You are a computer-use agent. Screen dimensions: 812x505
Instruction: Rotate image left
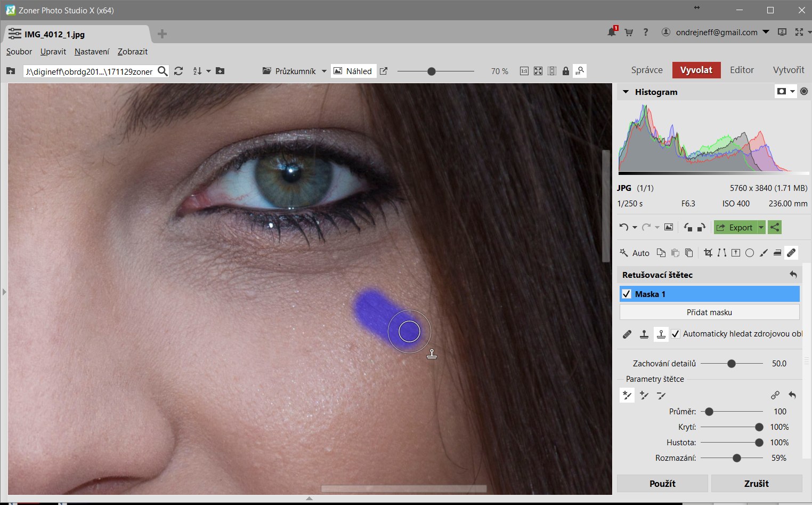point(688,227)
